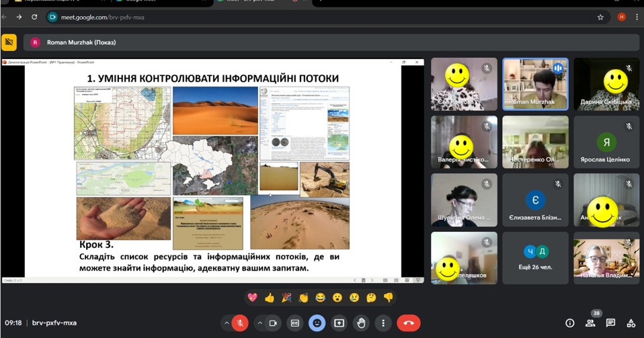The width and height of the screenshot is (644, 338).
Task: Open the 'Ещё 26 чел.' participants tile
Action: (x=535, y=258)
